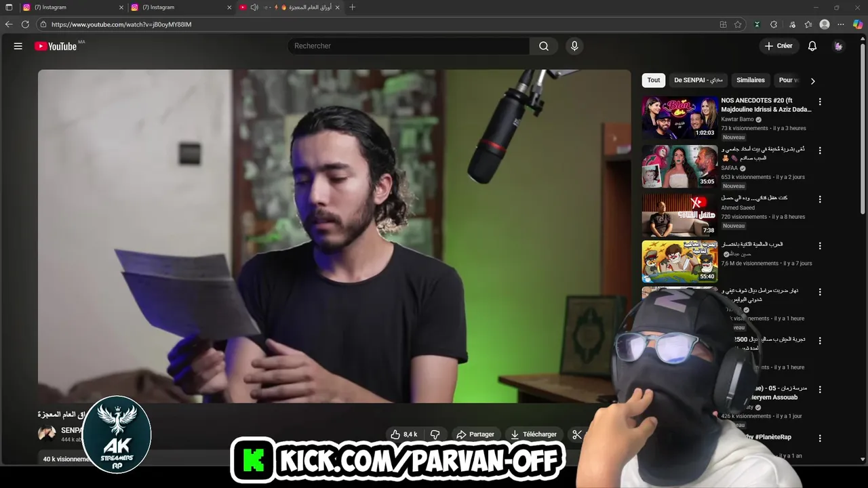The image size is (868, 488).
Task: Open Ahmed Saeed 7:38 video thumbnail
Action: [679, 215]
